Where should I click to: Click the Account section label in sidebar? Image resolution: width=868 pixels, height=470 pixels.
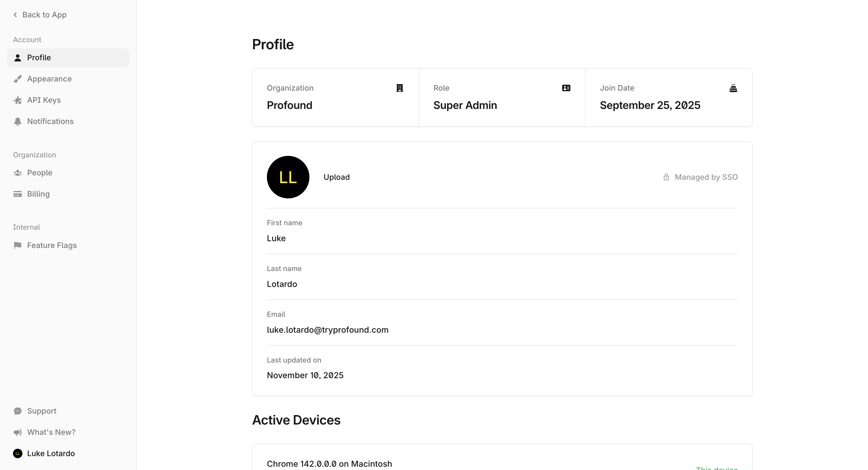[27, 40]
